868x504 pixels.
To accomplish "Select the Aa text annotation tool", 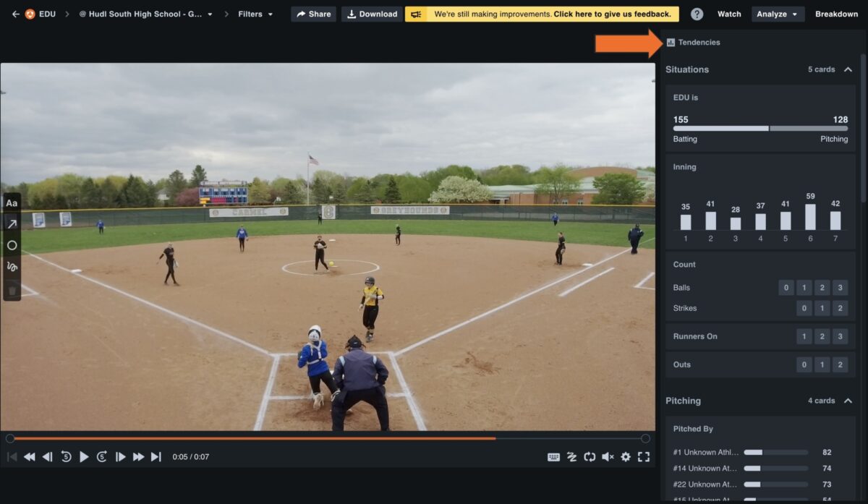I will click(12, 202).
